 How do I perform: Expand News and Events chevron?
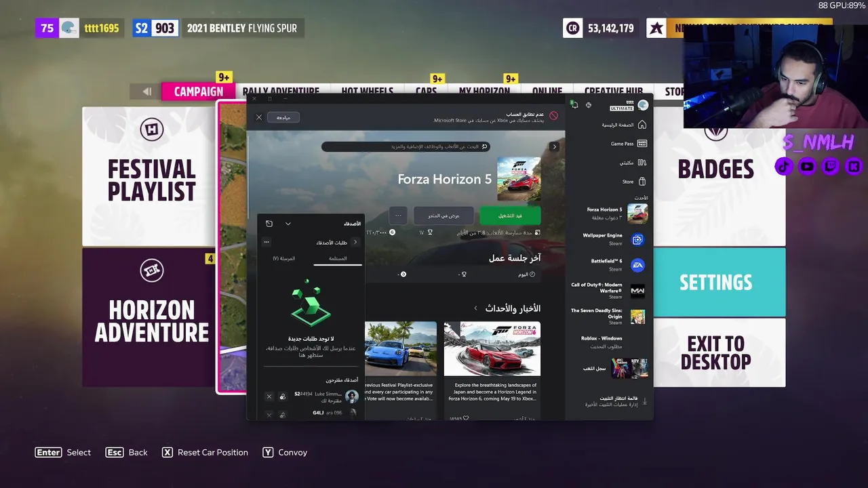point(475,308)
